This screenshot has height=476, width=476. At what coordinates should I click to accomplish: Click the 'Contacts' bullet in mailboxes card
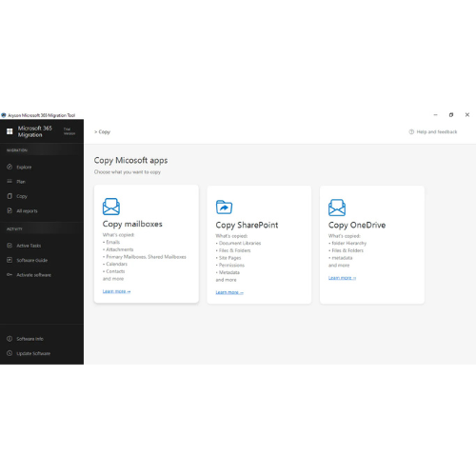115,271
